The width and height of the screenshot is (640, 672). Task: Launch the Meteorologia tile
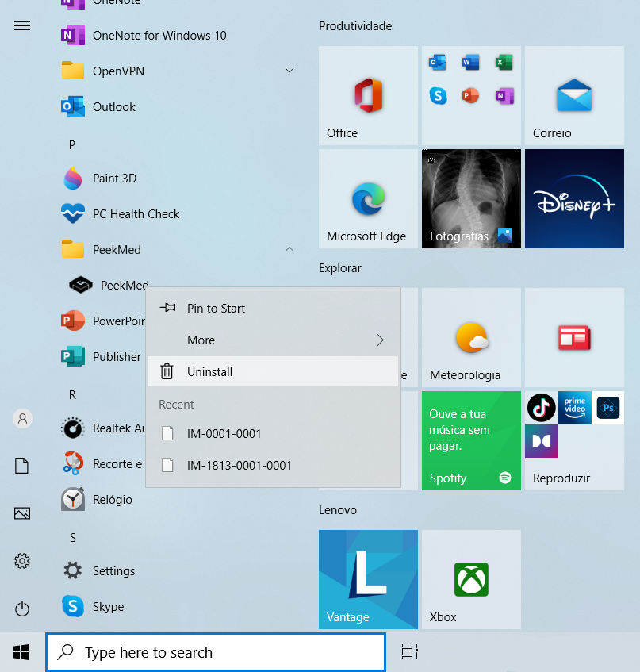(x=470, y=337)
